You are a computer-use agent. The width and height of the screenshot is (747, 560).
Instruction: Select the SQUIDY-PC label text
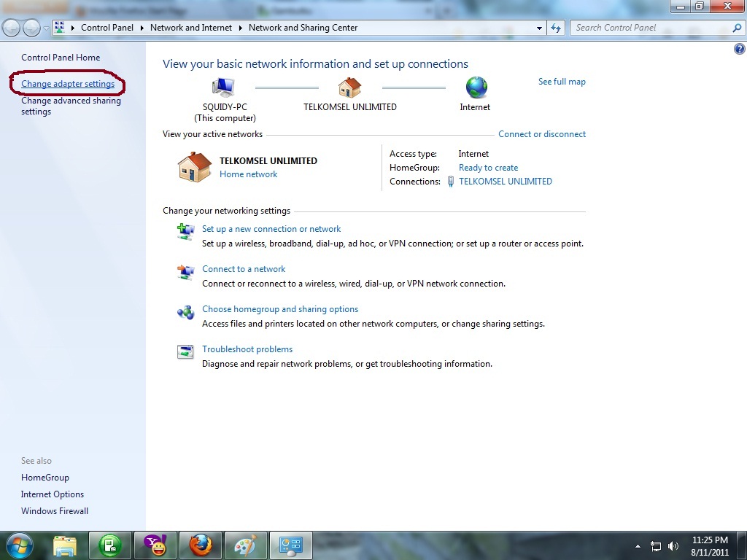[x=225, y=107]
